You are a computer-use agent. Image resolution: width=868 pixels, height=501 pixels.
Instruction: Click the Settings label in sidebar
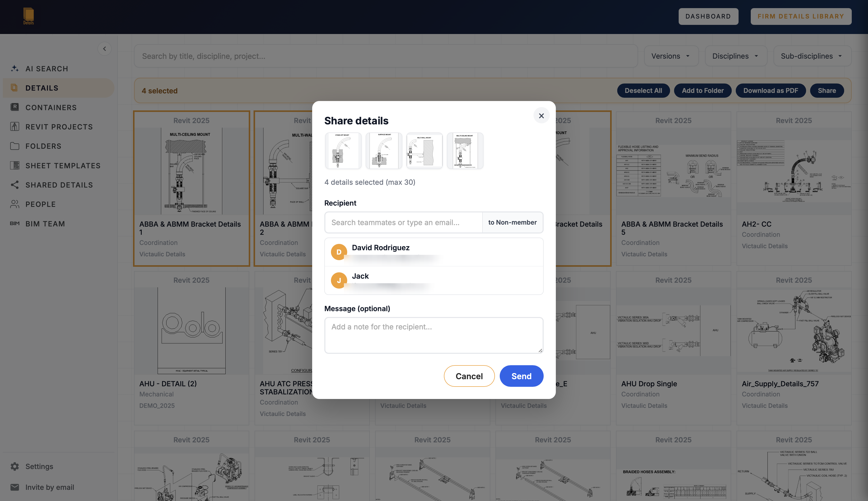pyautogui.click(x=39, y=466)
